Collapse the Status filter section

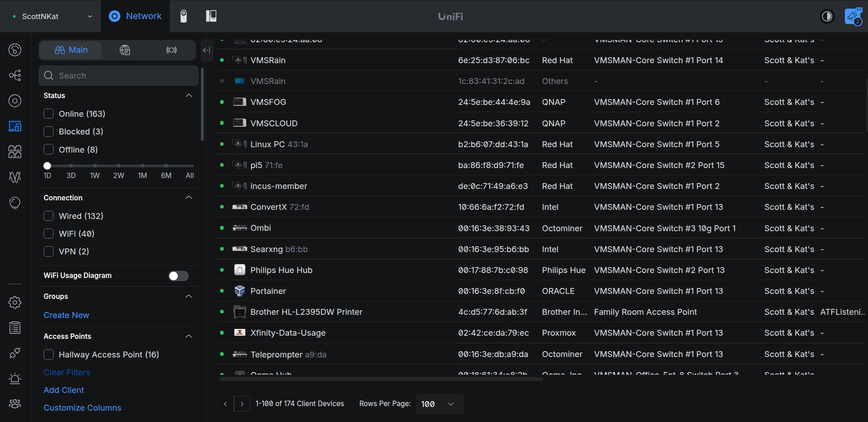click(x=189, y=95)
